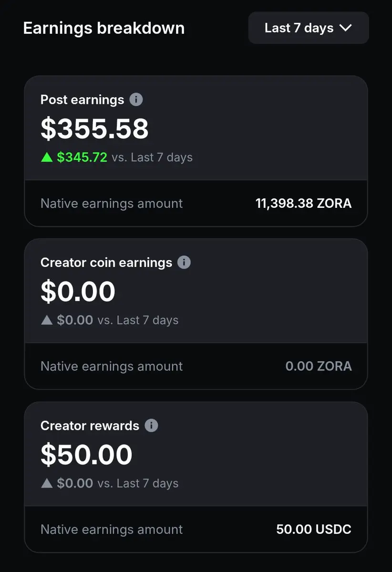
Task: Select the Post earnings card title
Action: (82, 100)
